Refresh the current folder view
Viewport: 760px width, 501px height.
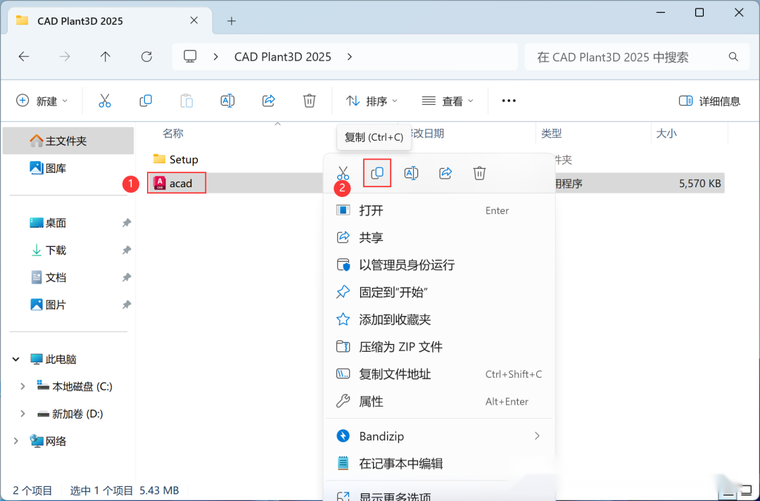146,57
